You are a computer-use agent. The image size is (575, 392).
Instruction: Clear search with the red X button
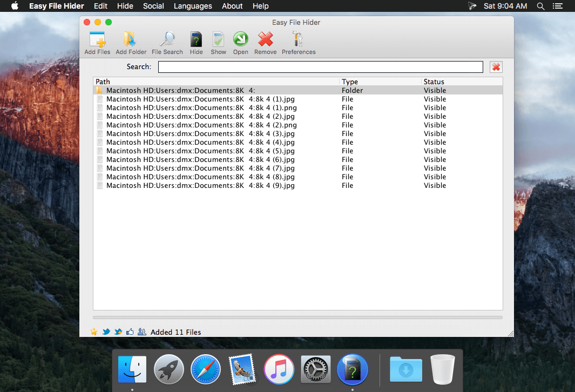pyautogui.click(x=496, y=67)
